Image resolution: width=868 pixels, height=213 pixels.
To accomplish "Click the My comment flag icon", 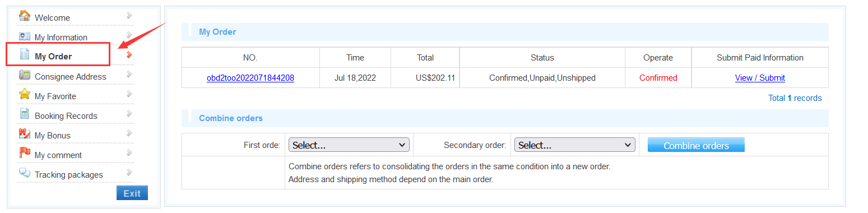I will coord(25,153).
